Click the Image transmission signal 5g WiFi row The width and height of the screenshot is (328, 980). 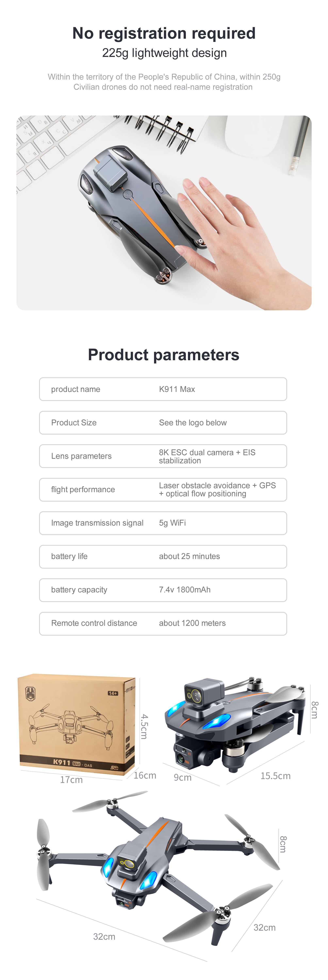tap(163, 523)
